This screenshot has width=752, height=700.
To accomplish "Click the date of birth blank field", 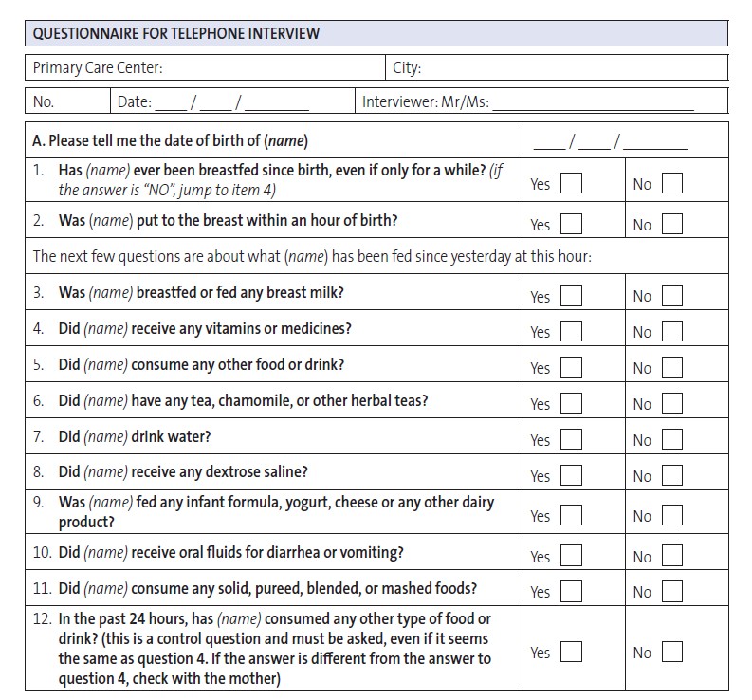I will click(610, 141).
